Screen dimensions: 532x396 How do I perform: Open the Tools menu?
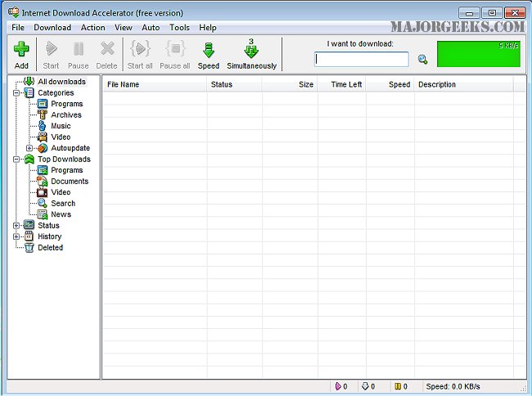coord(179,28)
